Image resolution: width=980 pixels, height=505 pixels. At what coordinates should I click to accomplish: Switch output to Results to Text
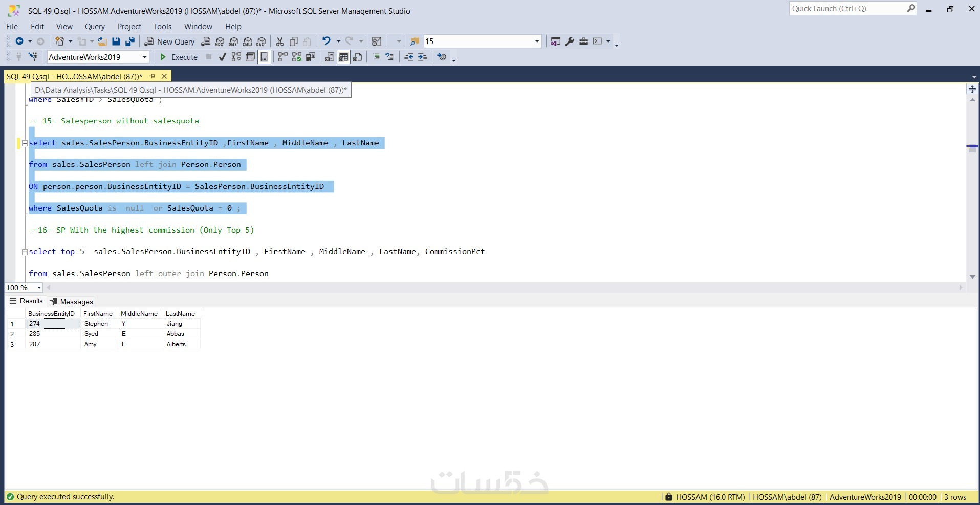pos(330,57)
